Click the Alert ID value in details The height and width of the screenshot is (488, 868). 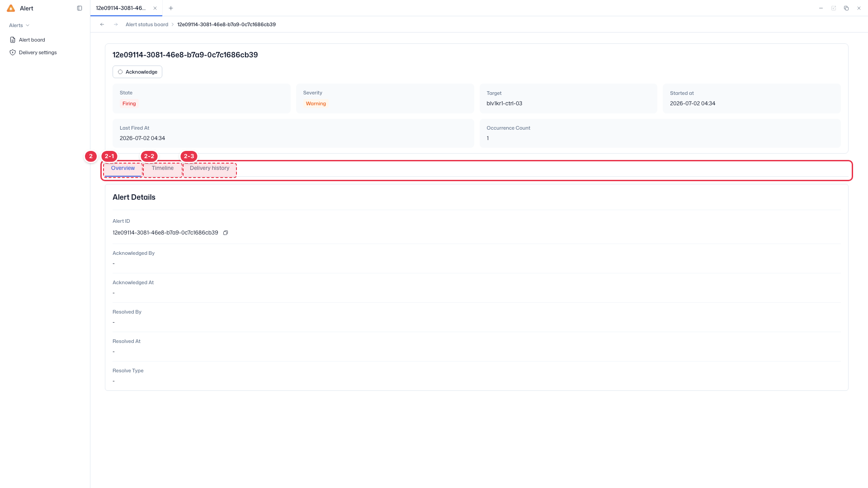pos(165,233)
